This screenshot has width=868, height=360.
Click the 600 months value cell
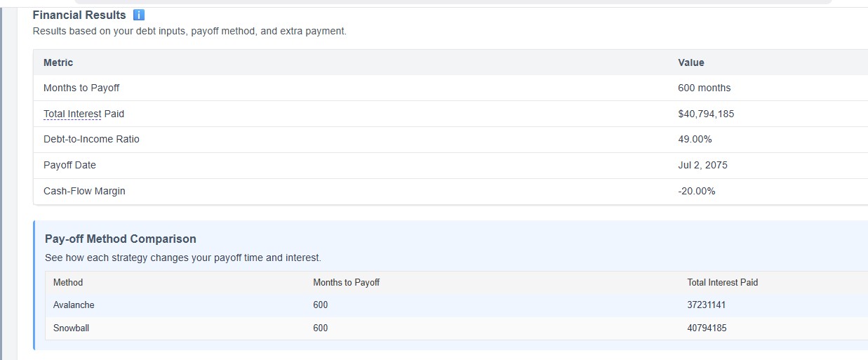[704, 88]
